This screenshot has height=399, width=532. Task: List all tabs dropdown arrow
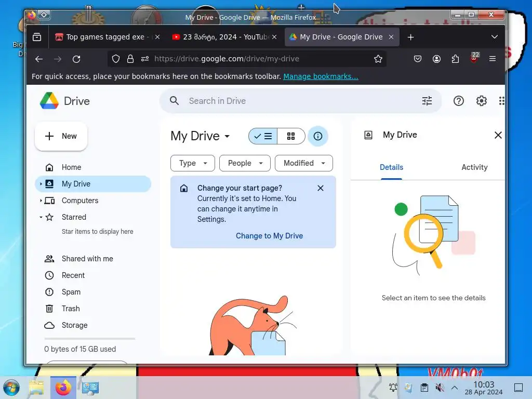(x=495, y=37)
